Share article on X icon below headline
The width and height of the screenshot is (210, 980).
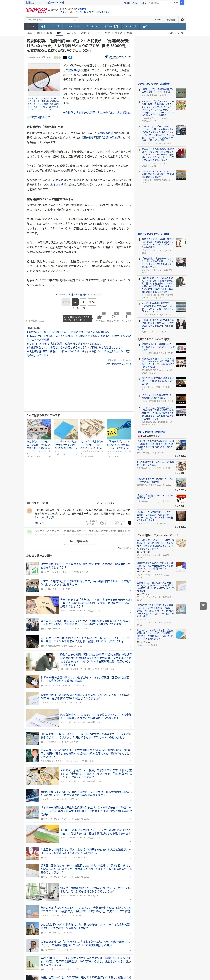coord(65,57)
